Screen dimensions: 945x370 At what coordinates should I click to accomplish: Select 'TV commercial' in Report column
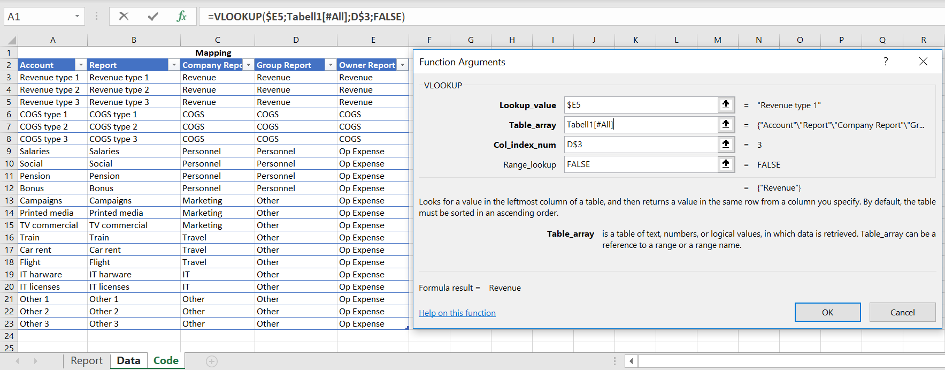pos(134,225)
